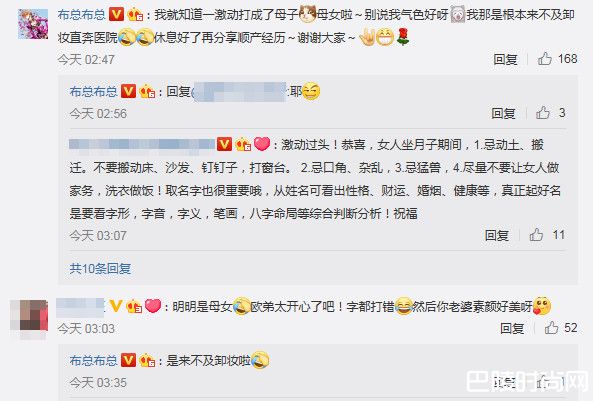593x401 pixels.
Task: Click membership crown icon beside top 布总布总
Action: 135,15
